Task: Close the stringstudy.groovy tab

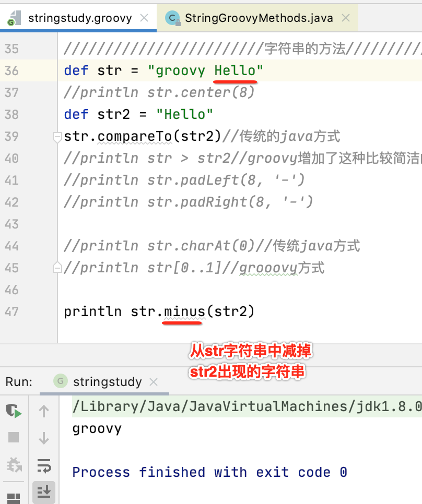Action: [x=145, y=18]
